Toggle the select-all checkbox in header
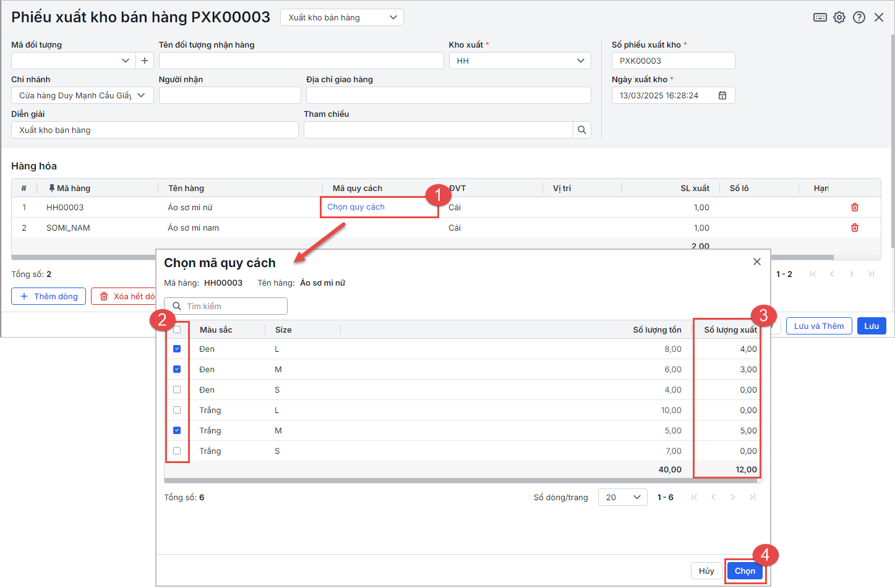Screen dimensions: 895x588 177,330
